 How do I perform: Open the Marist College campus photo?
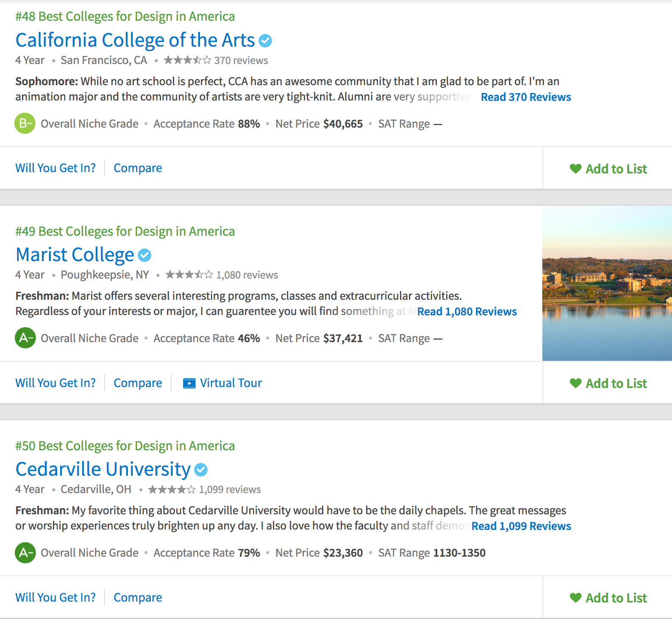click(x=607, y=283)
